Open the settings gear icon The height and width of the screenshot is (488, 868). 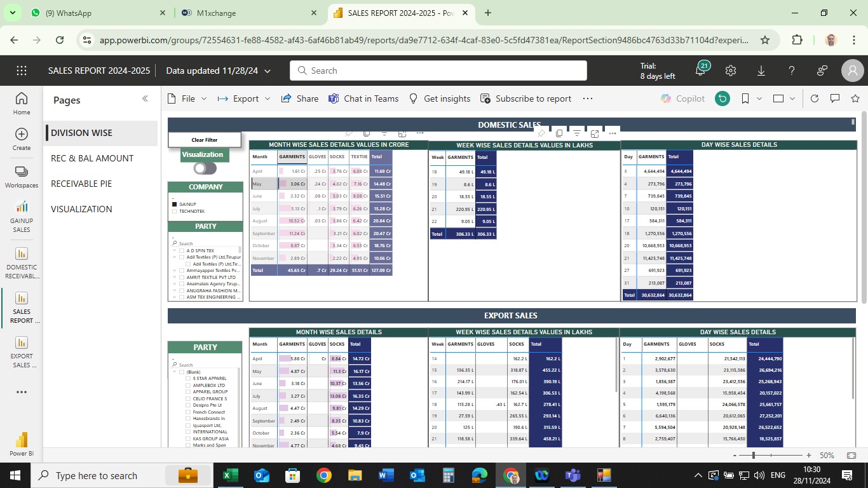731,71
